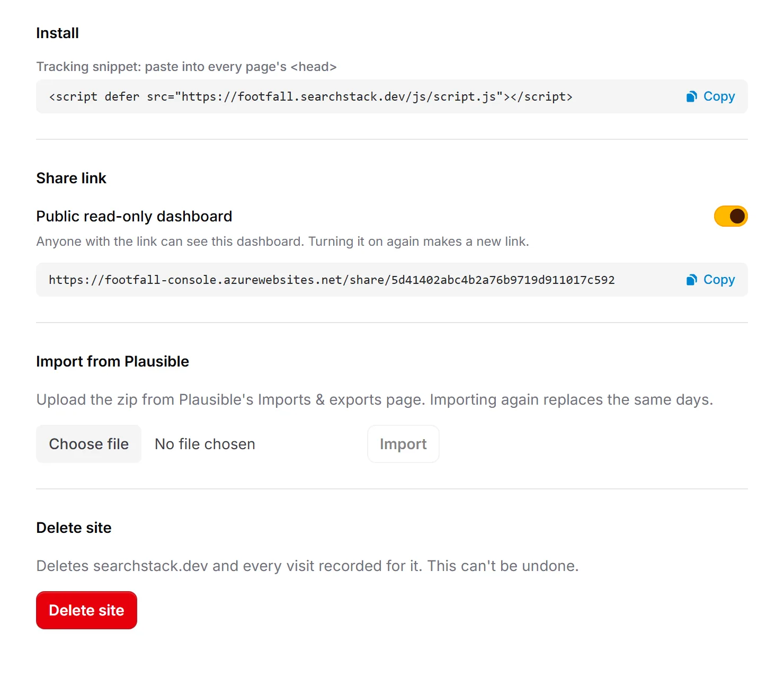Image resolution: width=784 pixels, height=678 pixels.
Task: Click the 'Tracking snippet' instruction line
Action: [186, 67]
